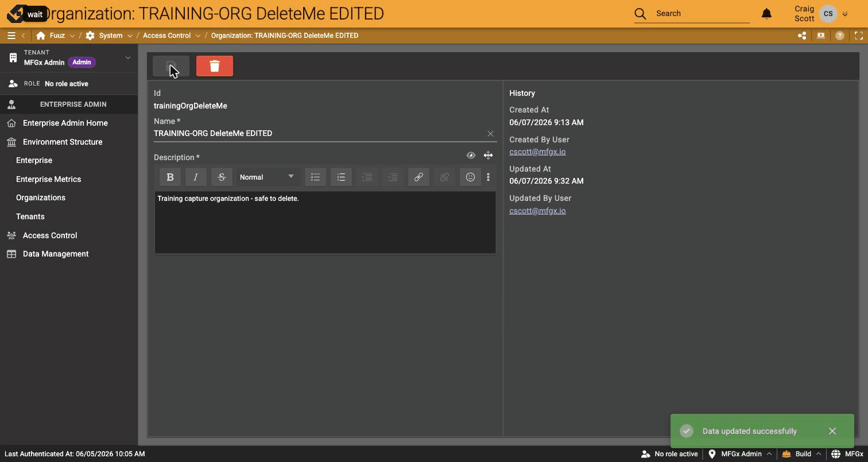Viewport: 868px width, 462px height.
Task: Open the Normal paragraph style dropdown
Action: tap(267, 177)
